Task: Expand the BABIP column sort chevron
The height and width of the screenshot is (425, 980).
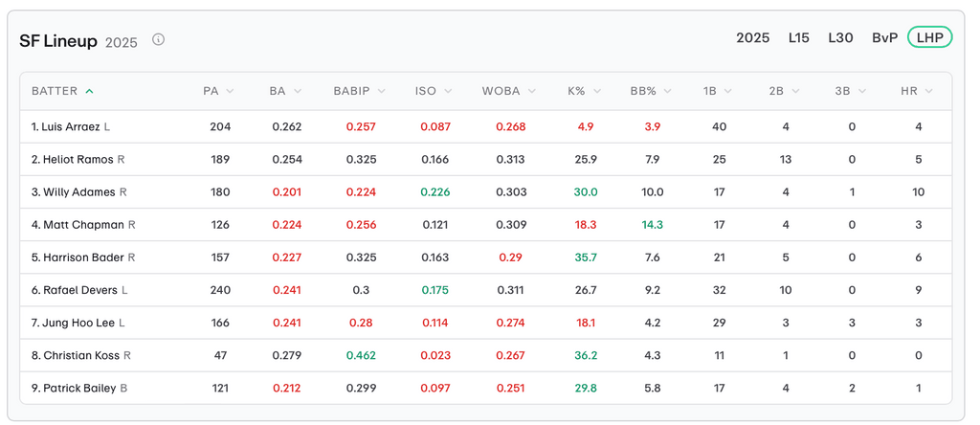Action: tap(379, 92)
